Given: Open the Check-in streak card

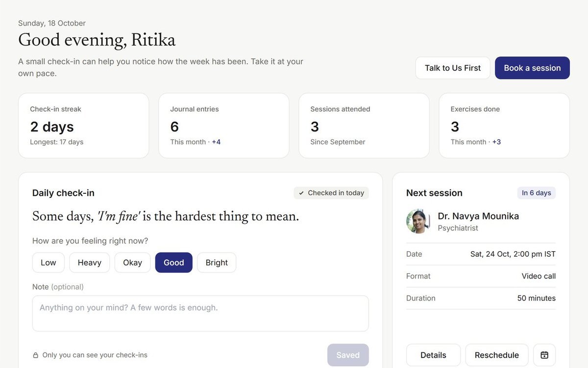Looking at the screenshot, I should [x=84, y=126].
